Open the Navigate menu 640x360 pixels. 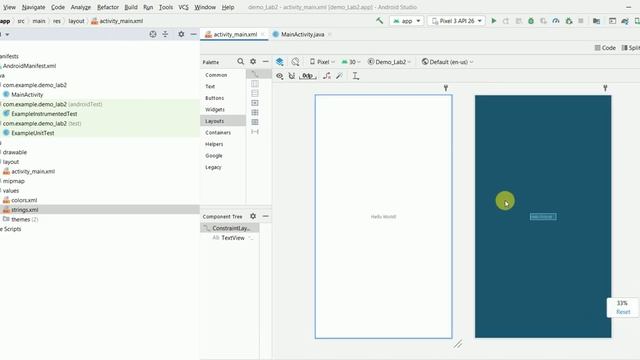point(33,7)
